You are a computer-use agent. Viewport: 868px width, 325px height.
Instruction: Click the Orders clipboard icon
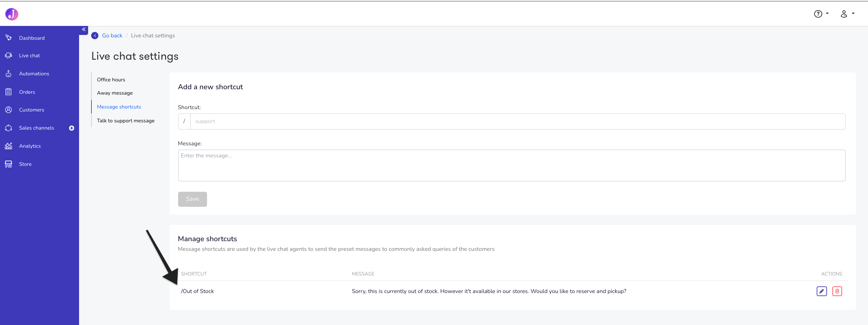[9, 92]
